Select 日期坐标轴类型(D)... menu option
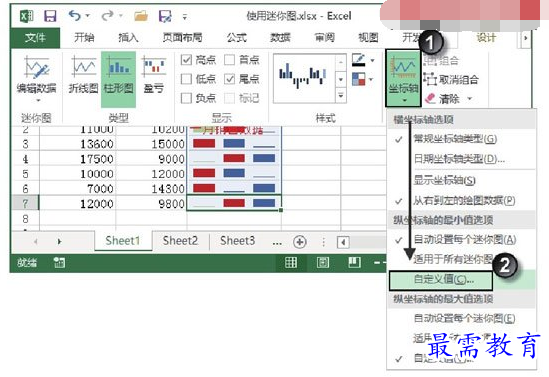549x377 pixels. 462,159
